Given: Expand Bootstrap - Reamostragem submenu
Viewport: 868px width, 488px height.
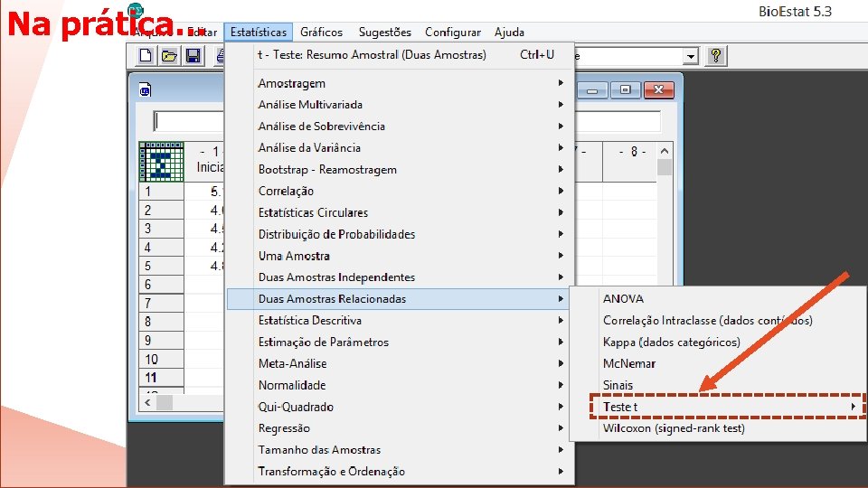Looking at the screenshot, I should pos(401,169).
